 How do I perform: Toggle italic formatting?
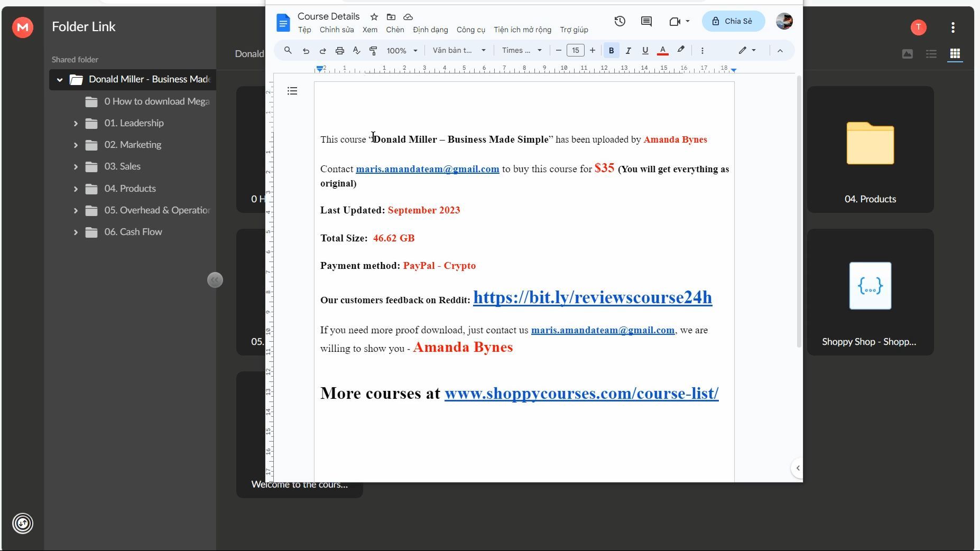click(x=628, y=51)
